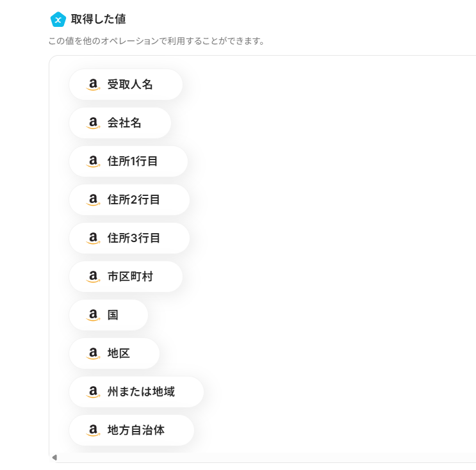The width and height of the screenshot is (476, 470).
Task: Click the Amazon icon on 国 chip
Action: coord(93,315)
